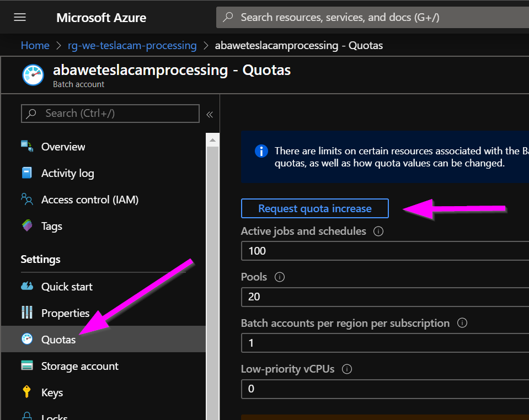Go to Home breadcrumb
This screenshot has width=529, height=420.
point(35,45)
